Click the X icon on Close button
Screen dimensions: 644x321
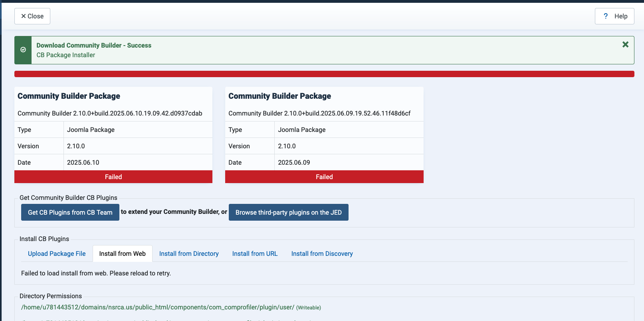(24, 16)
